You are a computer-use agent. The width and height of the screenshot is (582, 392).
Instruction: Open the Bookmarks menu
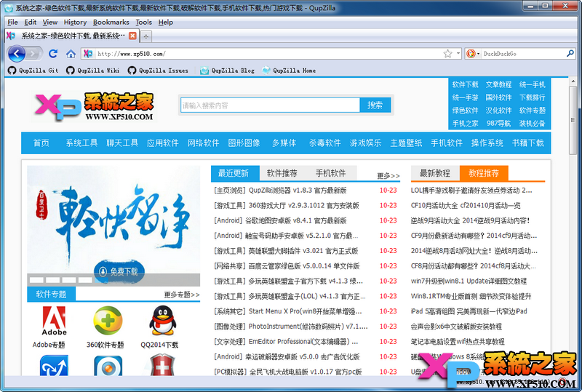[x=111, y=23]
